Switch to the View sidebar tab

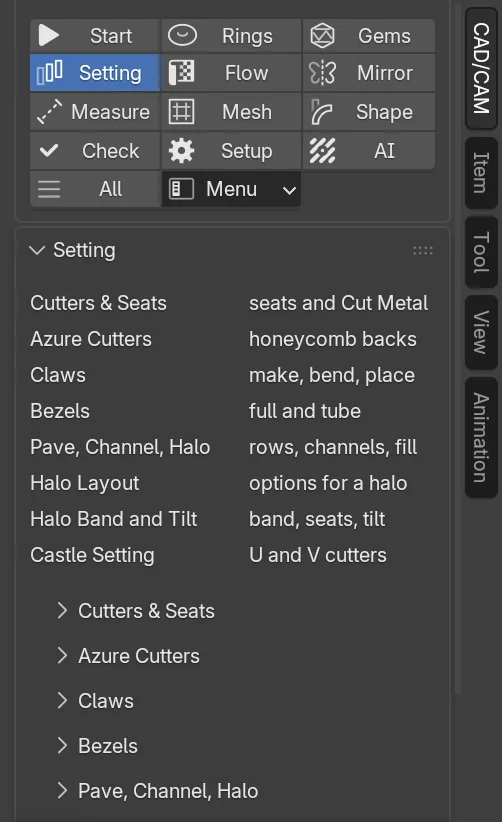[x=481, y=332]
